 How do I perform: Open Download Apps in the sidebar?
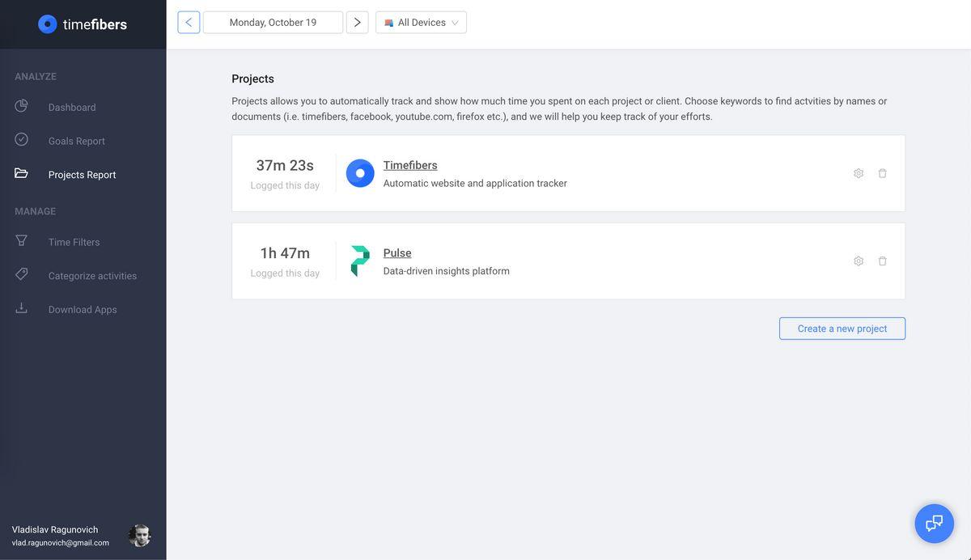[x=83, y=310]
